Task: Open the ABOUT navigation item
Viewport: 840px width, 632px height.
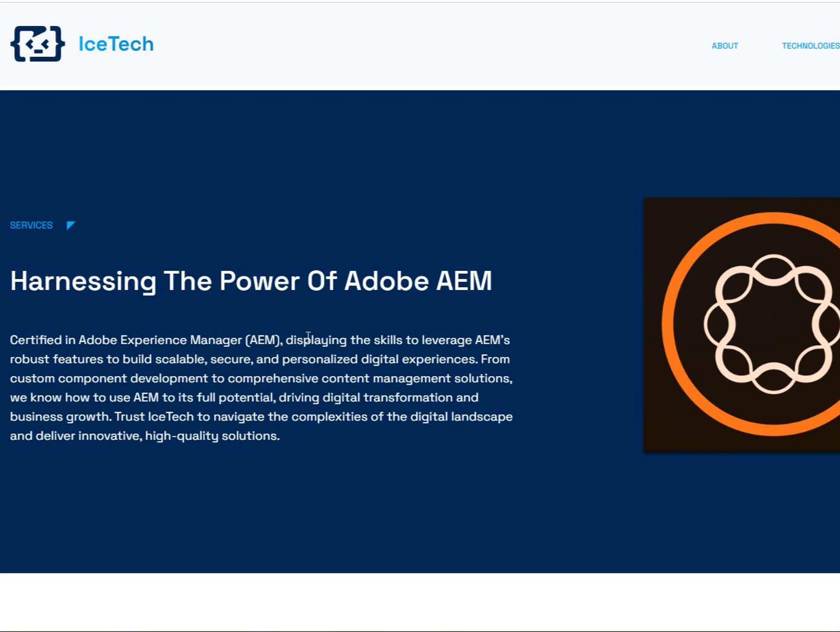Action: pos(725,46)
